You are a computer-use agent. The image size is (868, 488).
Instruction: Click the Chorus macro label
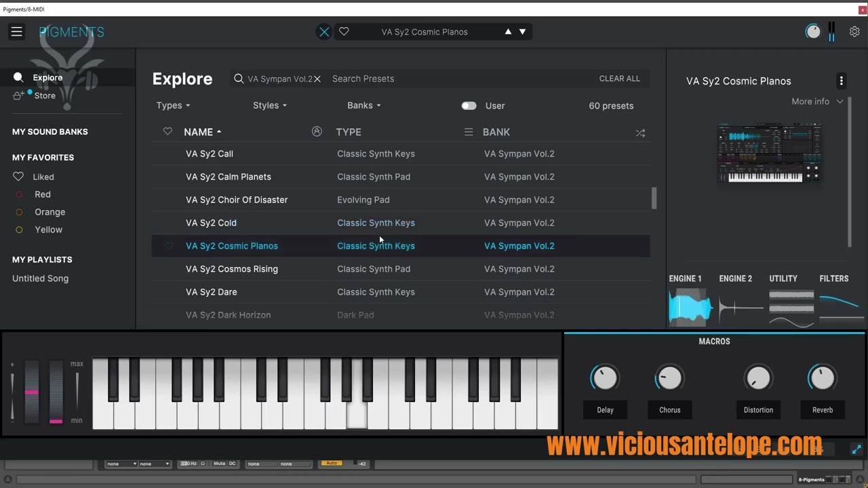pyautogui.click(x=669, y=410)
